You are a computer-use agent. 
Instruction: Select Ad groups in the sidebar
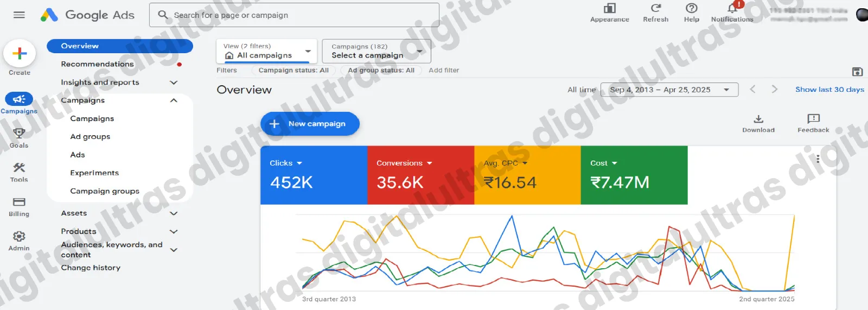pyautogui.click(x=90, y=137)
